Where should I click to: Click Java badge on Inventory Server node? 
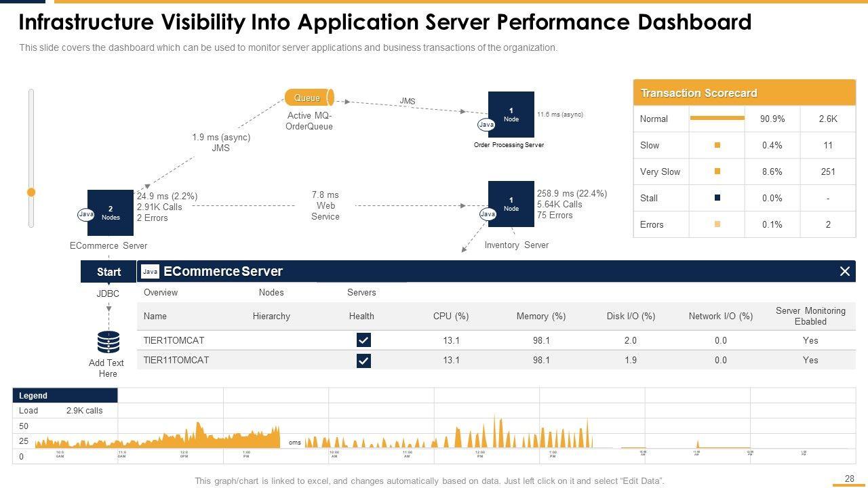pos(488,214)
